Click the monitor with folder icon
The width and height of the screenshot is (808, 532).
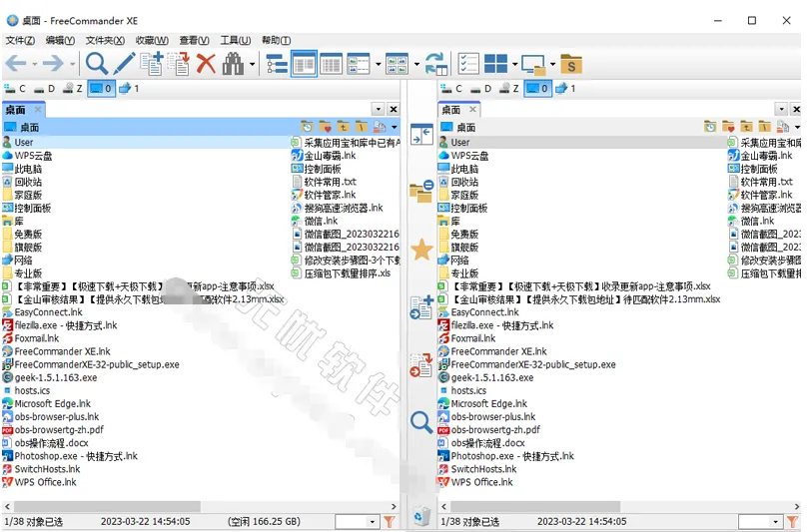[533, 64]
